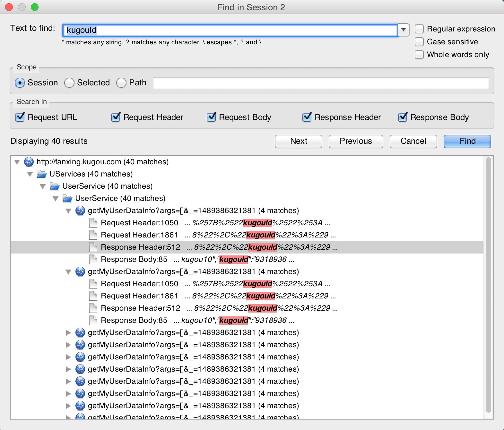Click the 'Displaying 40 results' status text
The height and width of the screenshot is (430, 504).
click(x=49, y=141)
